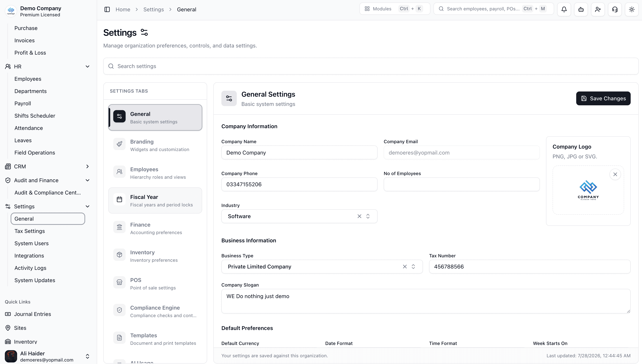
Task: Open Journal Entries quick link
Action: pos(33,314)
